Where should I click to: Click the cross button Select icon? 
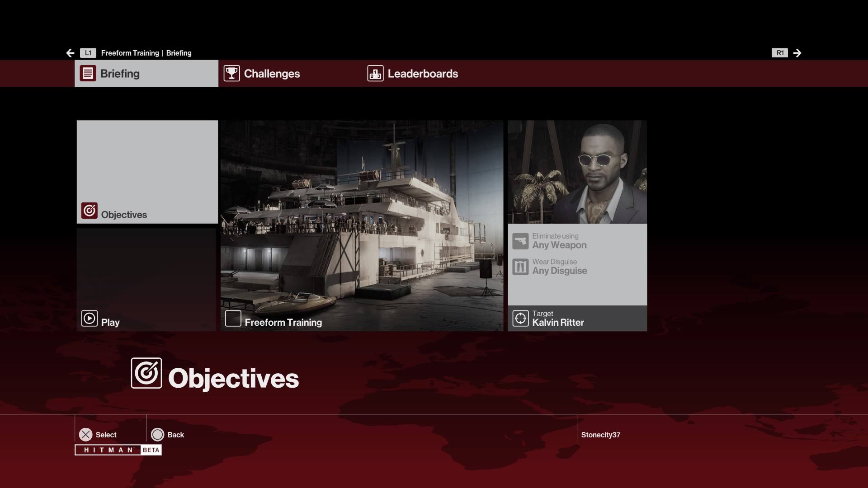pyautogui.click(x=85, y=435)
